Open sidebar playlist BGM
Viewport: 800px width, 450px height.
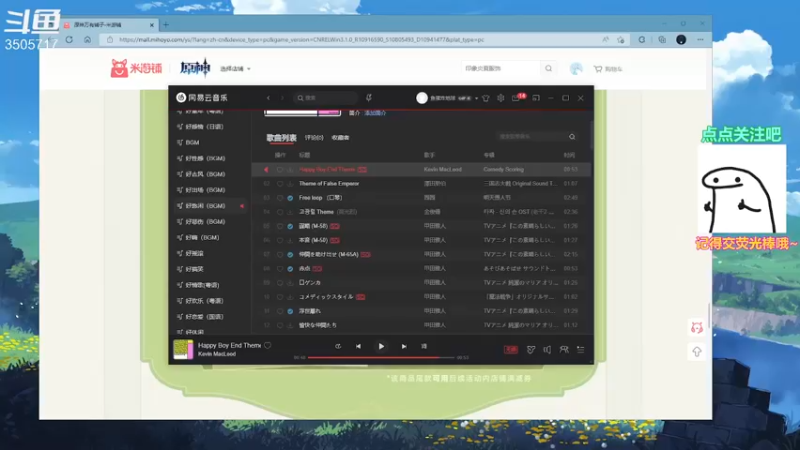tap(192, 143)
